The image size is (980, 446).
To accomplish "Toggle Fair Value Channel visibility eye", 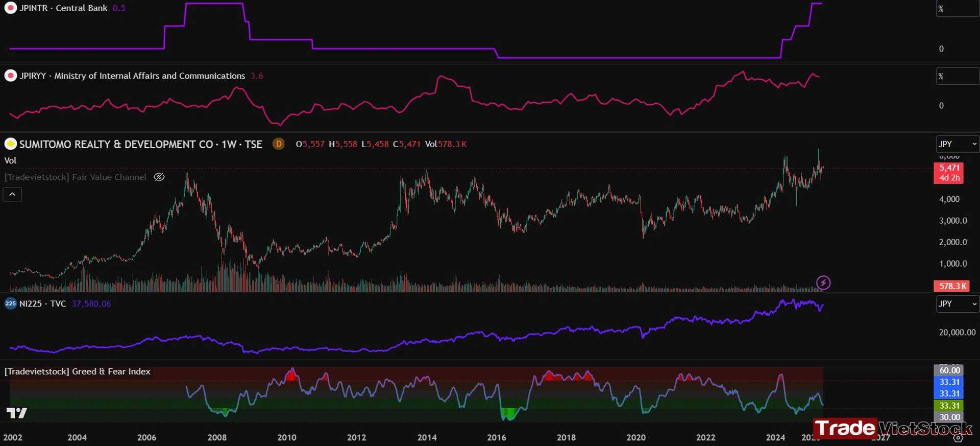I will [x=159, y=177].
